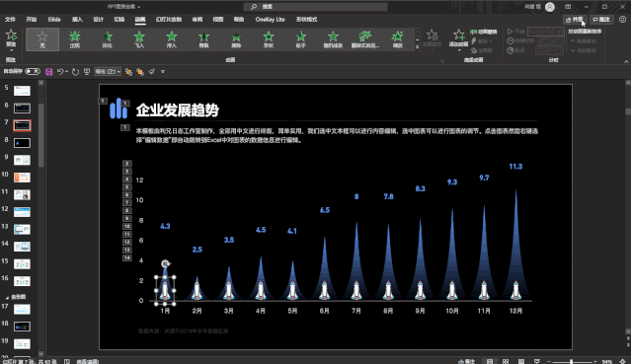
Task: Click animation order tag 14 on slide
Action: pos(126,257)
